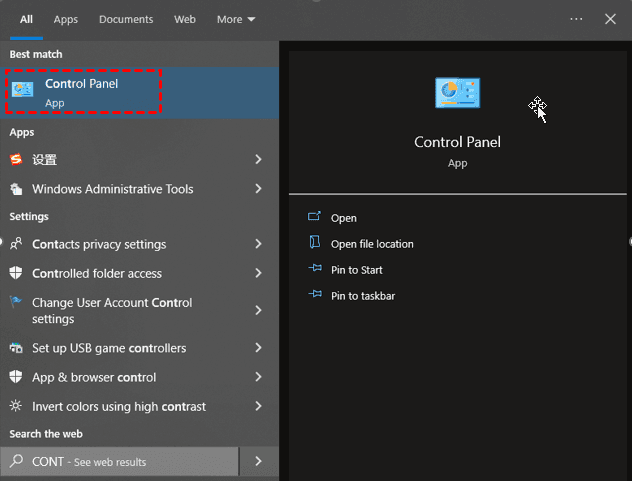Click the Open file location icon
The image size is (632, 481).
pyautogui.click(x=315, y=244)
